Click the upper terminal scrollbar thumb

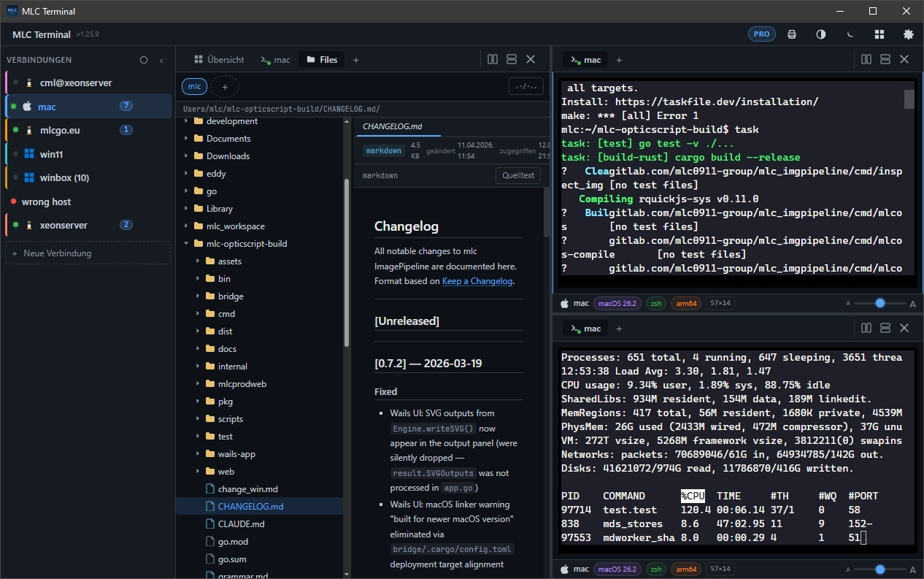coord(909,99)
